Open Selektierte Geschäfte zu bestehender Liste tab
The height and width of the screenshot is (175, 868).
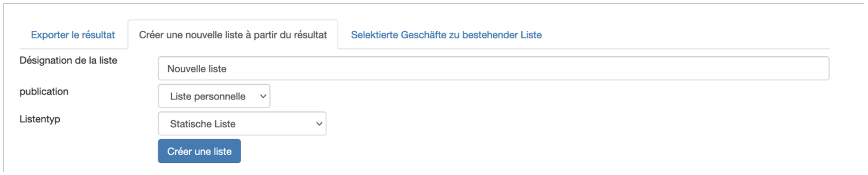[x=446, y=35]
